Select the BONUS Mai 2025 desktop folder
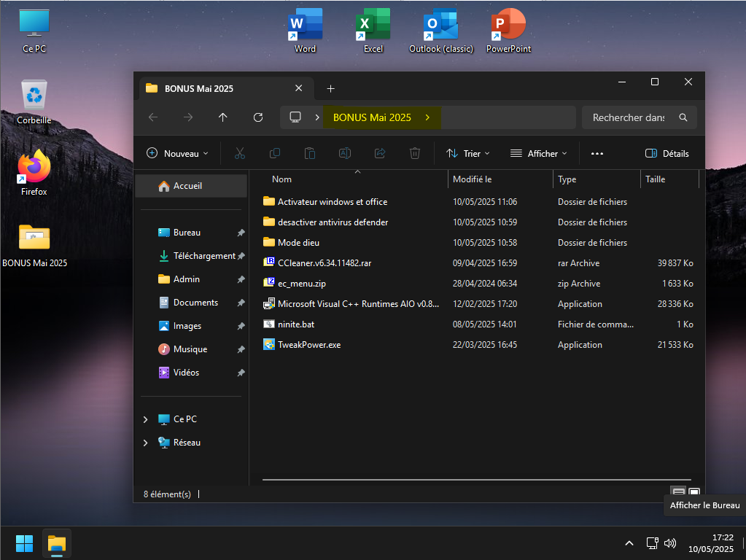746x560 pixels. 34,245
